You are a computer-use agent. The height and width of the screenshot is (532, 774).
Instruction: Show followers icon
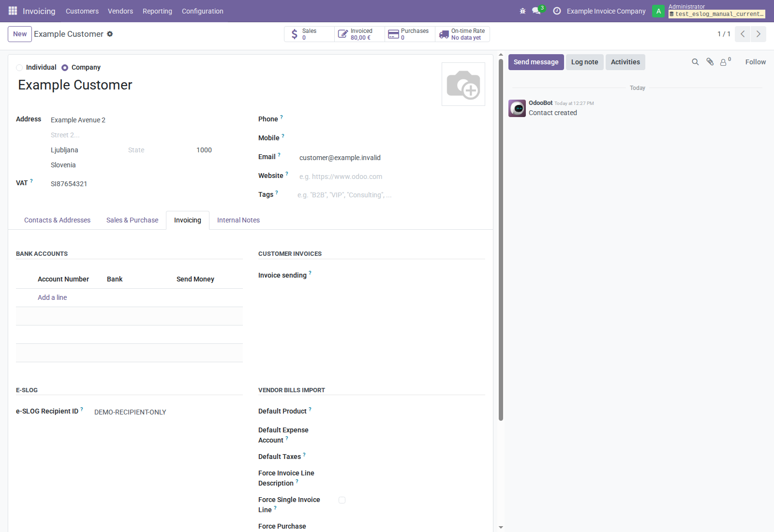725,62
